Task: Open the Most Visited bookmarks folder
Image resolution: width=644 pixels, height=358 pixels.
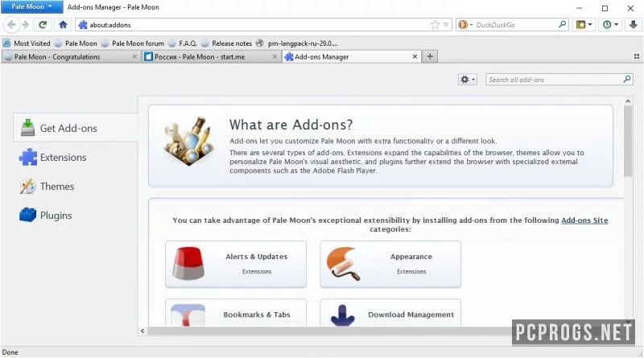Action: pos(27,43)
